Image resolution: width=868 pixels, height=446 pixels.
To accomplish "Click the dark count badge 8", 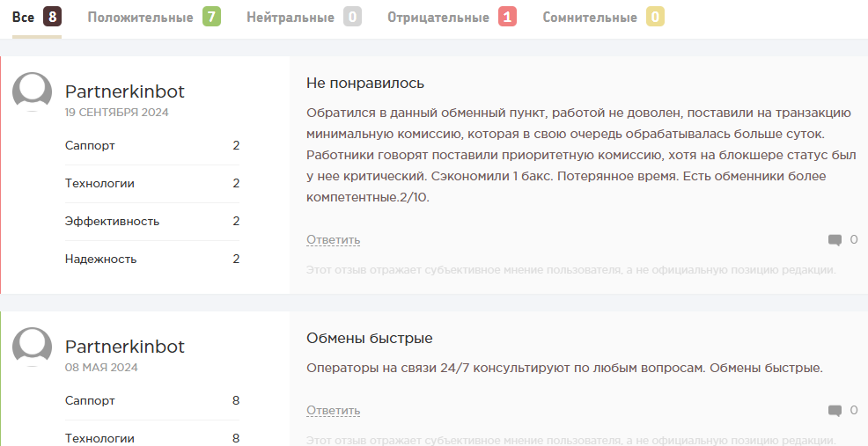I will click(52, 18).
